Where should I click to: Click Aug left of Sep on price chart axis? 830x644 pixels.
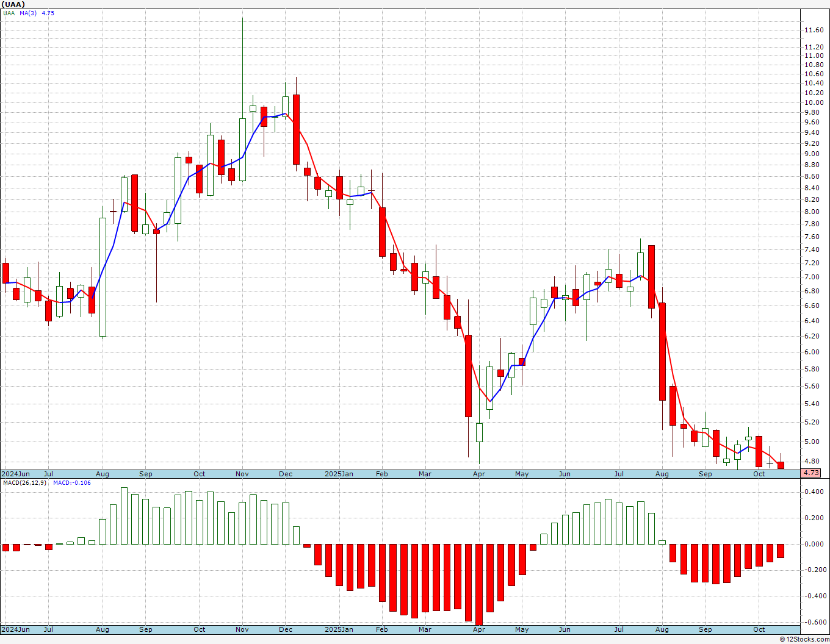pos(103,474)
